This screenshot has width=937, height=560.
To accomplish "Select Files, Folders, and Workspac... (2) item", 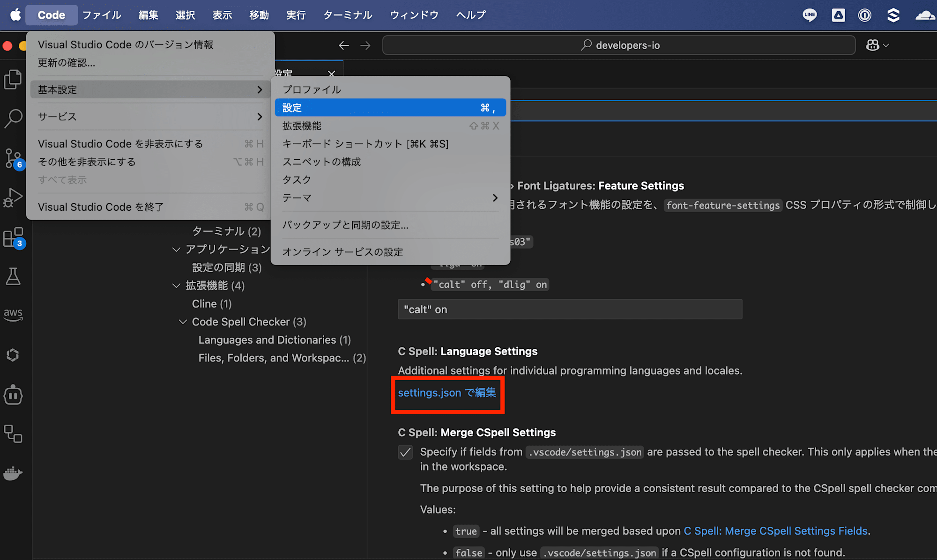I will click(282, 358).
